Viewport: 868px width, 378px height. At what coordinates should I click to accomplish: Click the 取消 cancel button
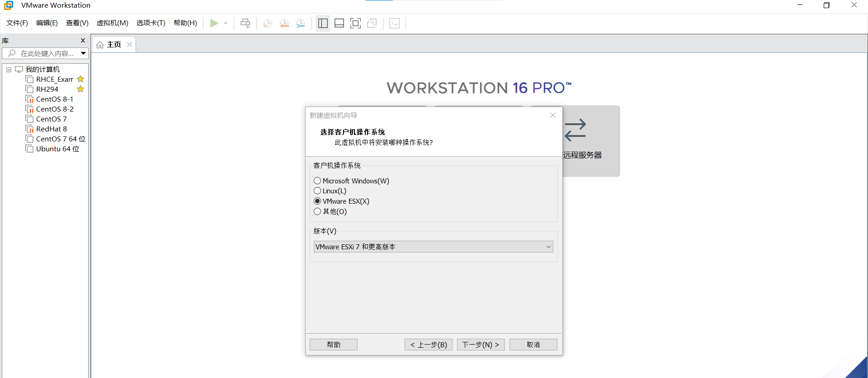533,345
